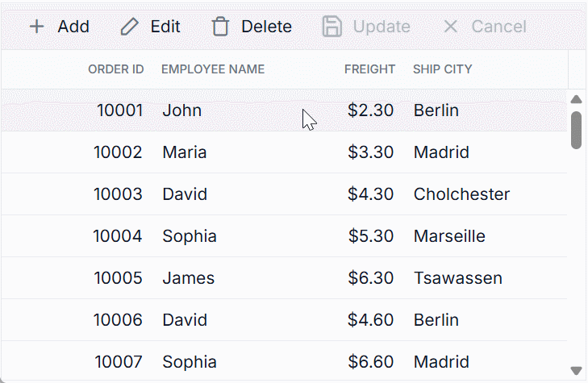Select order ID 10006 cell
588x383 pixels.
(118, 320)
